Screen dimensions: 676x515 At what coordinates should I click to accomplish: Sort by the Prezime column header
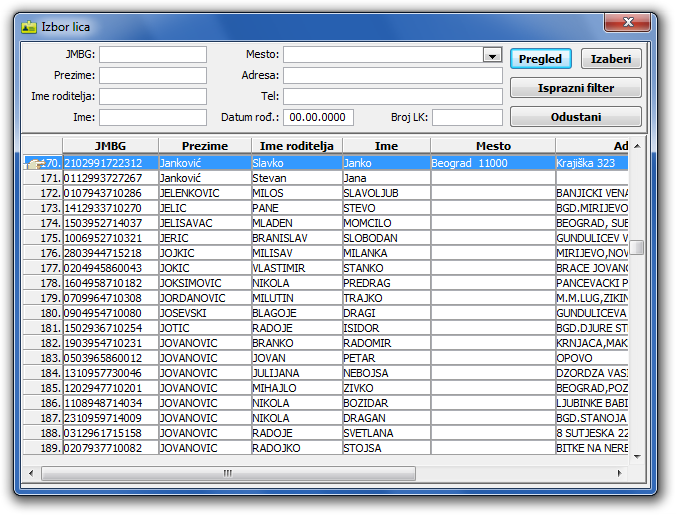click(x=204, y=146)
